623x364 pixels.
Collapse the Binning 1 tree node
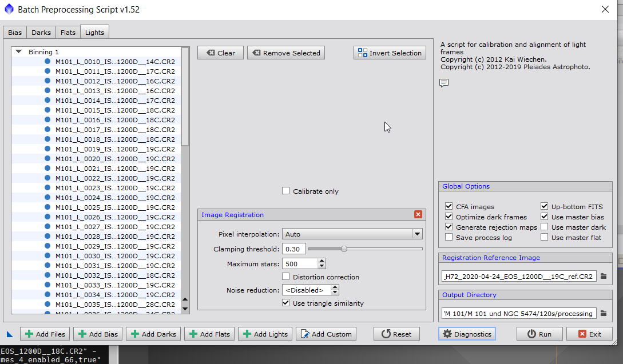pyautogui.click(x=18, y=51)
